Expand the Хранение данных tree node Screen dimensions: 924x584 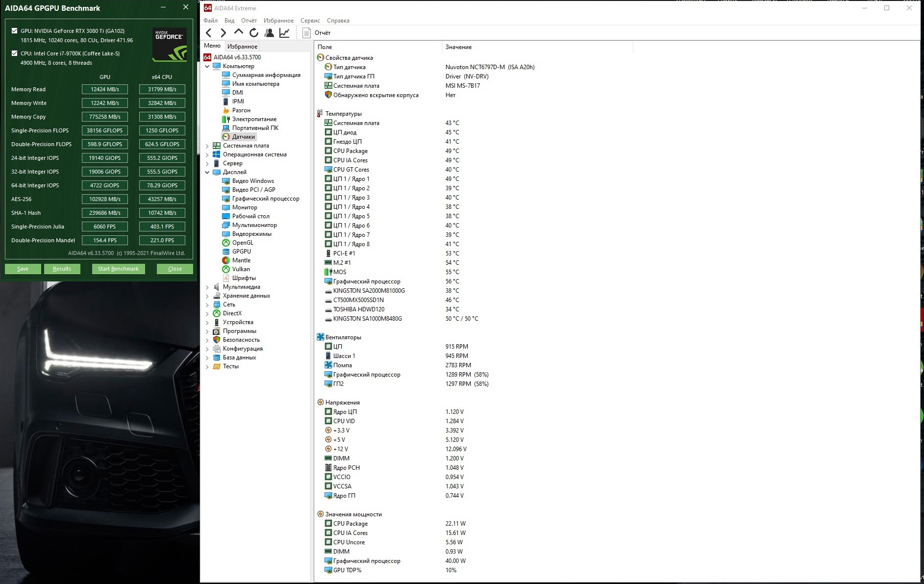point(207,296)
